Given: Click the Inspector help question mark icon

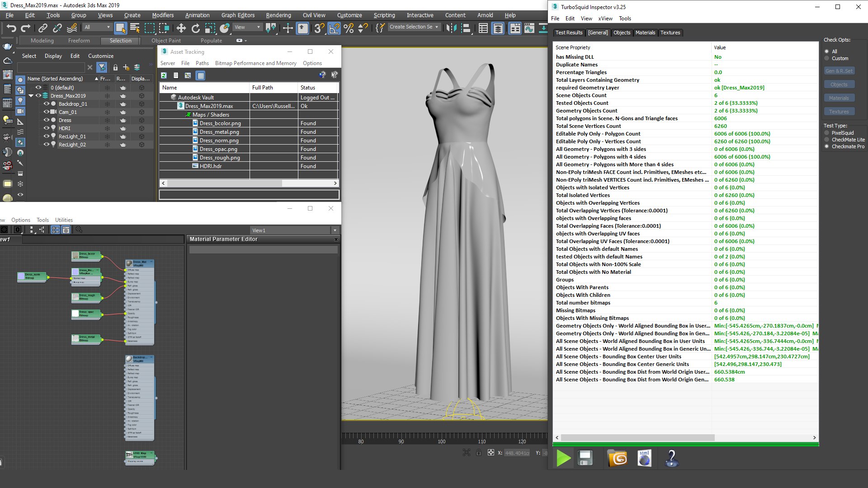Looking at the screenshot, I should 672,459.
